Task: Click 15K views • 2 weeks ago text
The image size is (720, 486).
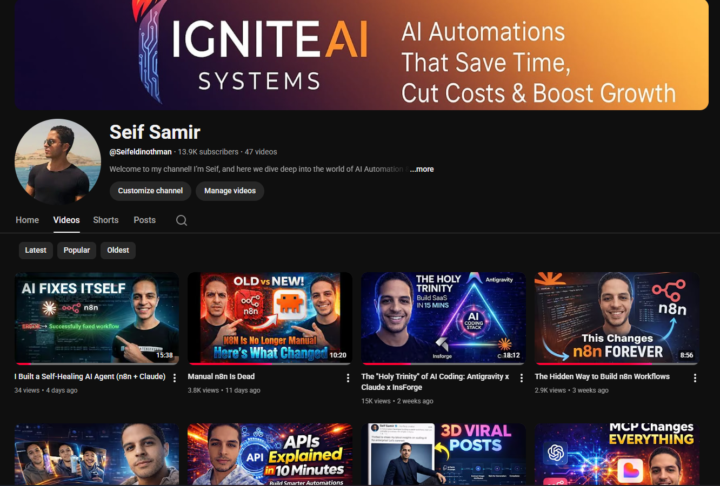Action: [397, 401]
